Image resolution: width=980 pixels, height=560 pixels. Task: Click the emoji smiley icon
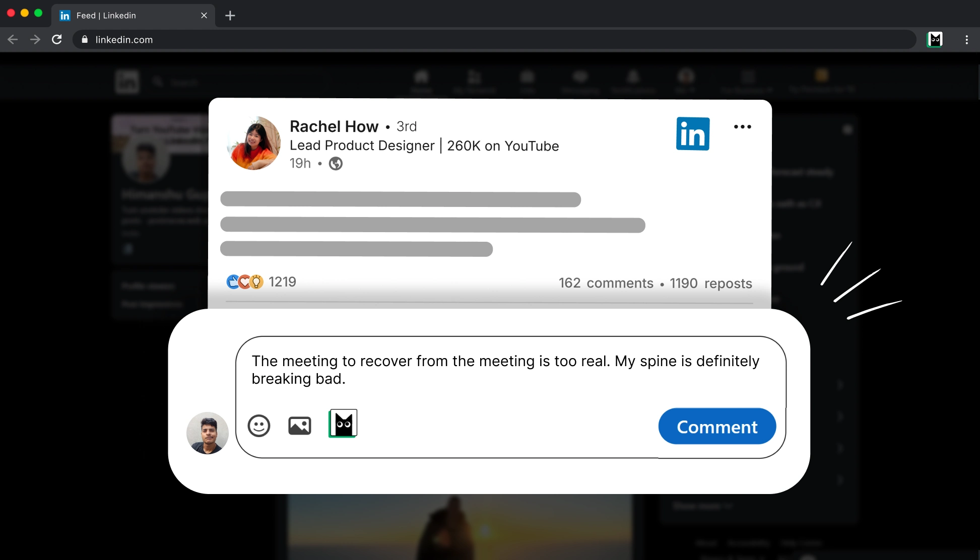(x=259, y=426)
